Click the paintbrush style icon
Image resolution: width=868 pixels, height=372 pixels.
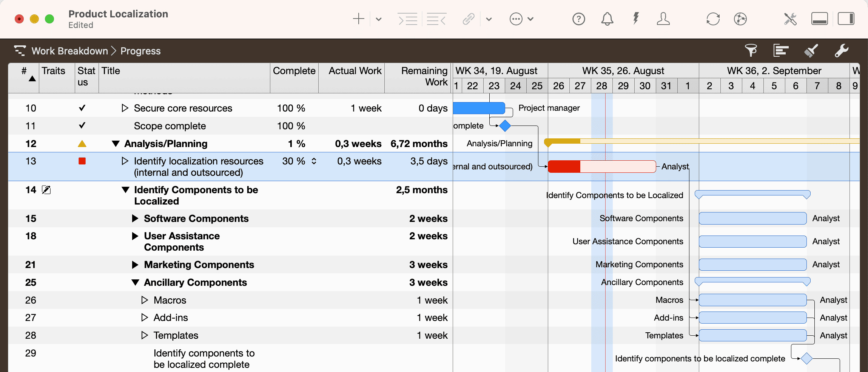coord(811,50)
